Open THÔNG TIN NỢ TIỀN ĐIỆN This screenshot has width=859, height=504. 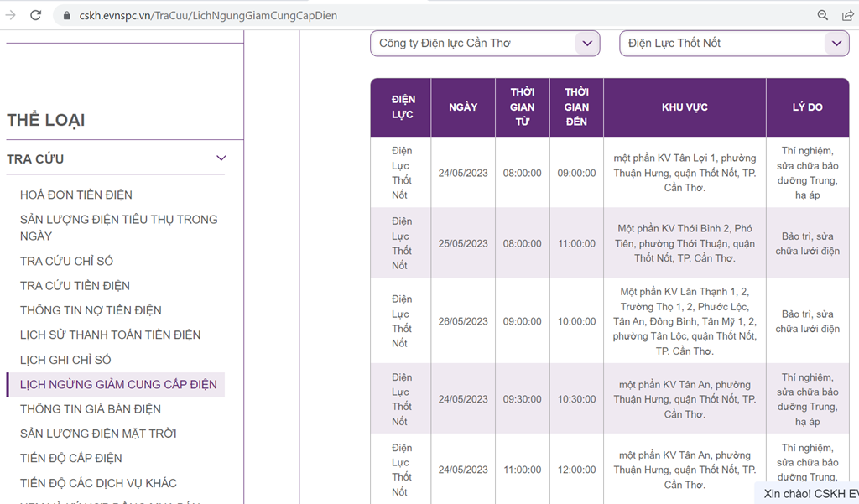91,310
